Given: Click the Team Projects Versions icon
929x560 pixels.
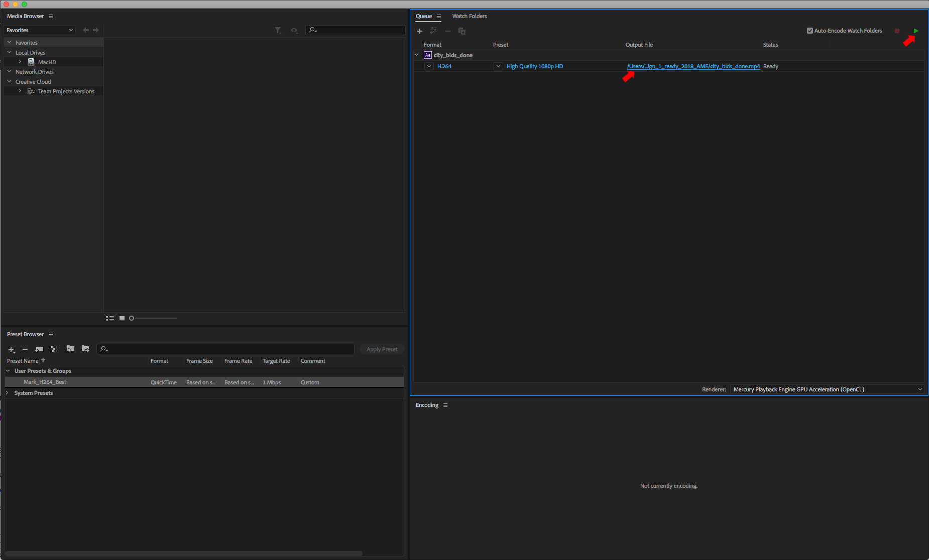Looking at the screenshot, I should (x=31, y=91).
